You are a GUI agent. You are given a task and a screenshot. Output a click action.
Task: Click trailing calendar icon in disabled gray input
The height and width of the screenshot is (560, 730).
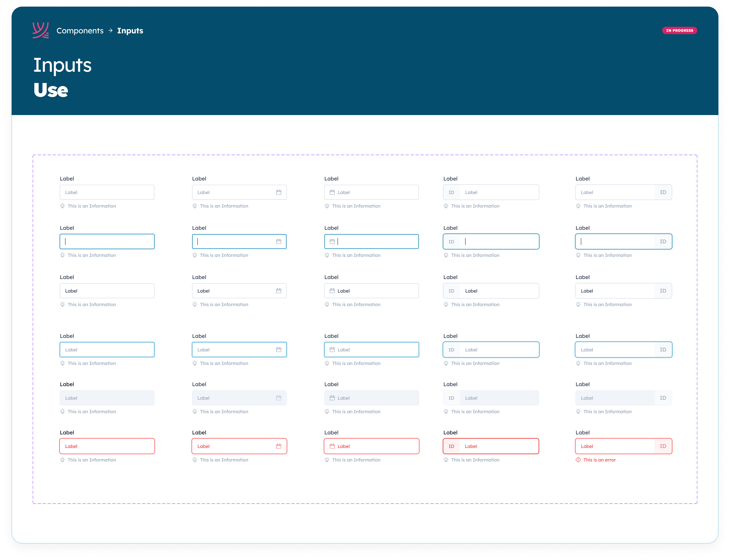[279, 398]
